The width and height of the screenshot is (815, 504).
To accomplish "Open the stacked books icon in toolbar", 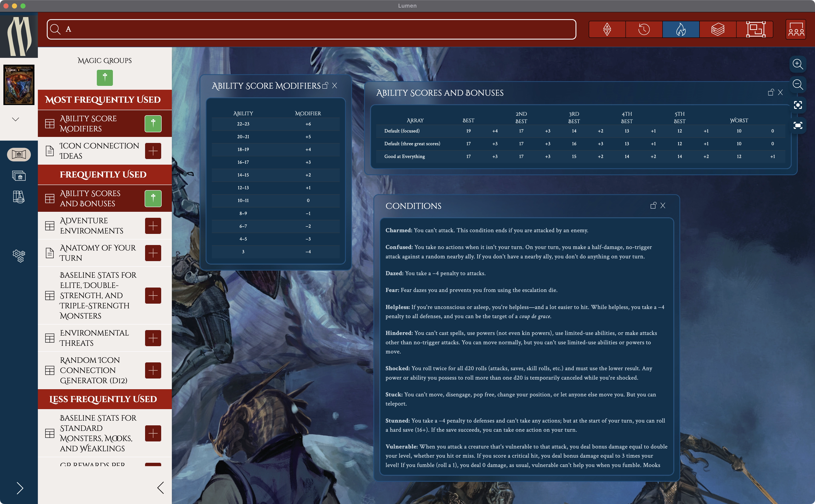I will coord(717,29).
